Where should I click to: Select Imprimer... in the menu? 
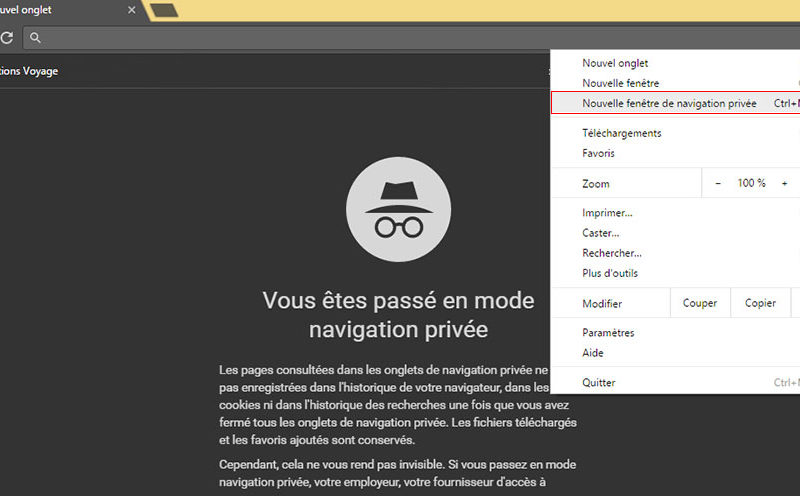pos(607,213)
